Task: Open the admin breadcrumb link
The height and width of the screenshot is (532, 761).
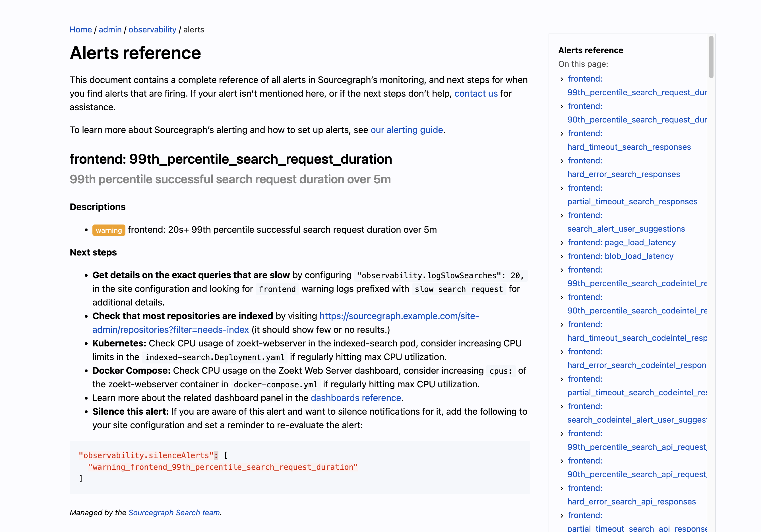Action: click(x=110, y=30)
